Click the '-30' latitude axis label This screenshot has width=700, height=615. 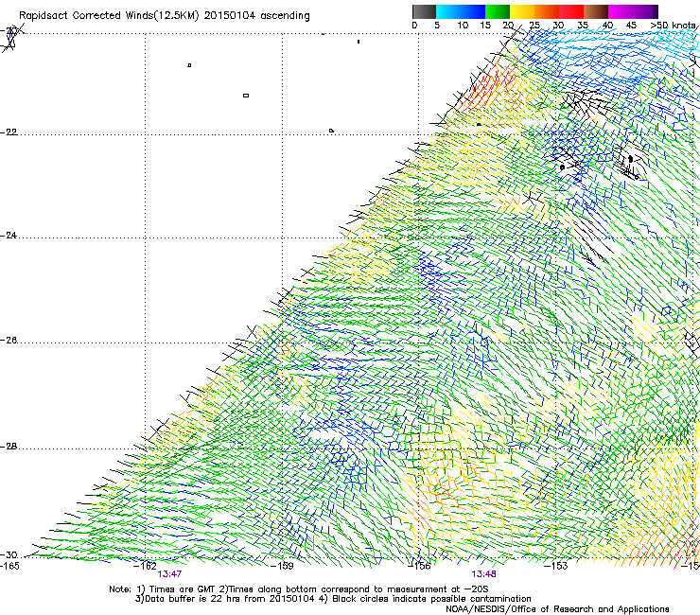click(x=9, y=555)
